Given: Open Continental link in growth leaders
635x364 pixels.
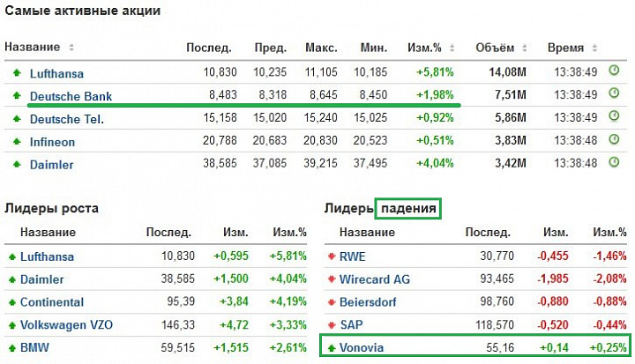Looking at the screenshot, I should 52,302.
